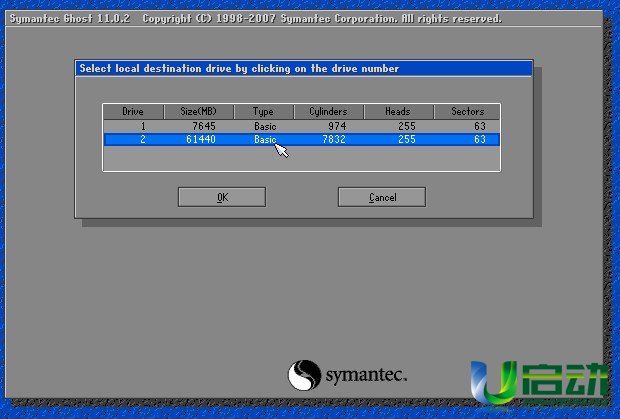Click the dialog title about destination drive
This screenshot has height=419, width=620.
tap(239, 68)
